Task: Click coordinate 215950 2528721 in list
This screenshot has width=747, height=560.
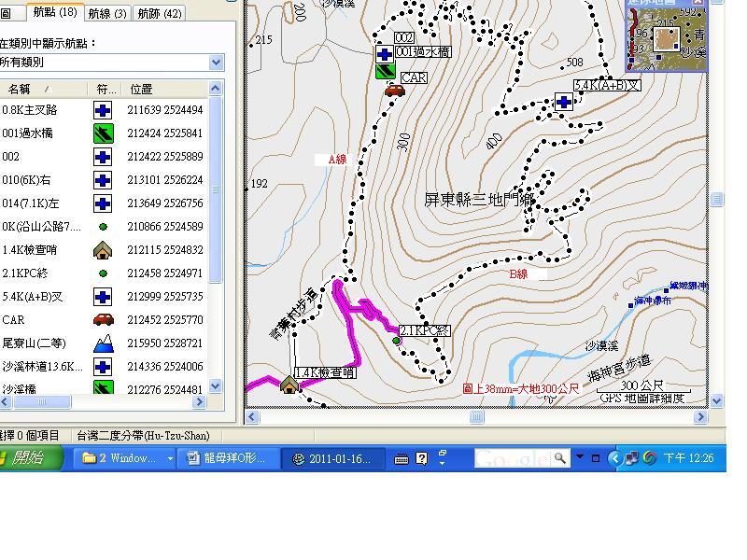Action: (165, 343)
